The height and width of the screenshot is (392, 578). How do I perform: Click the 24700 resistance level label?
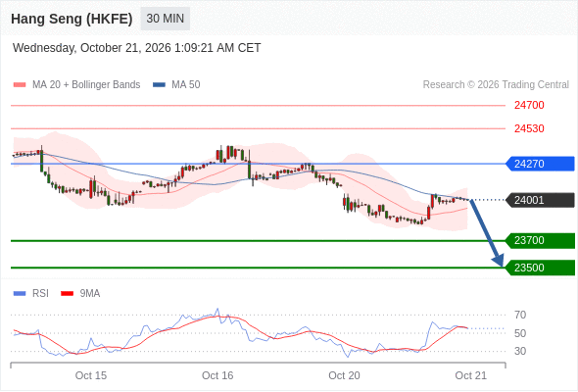tap(529, 106)
